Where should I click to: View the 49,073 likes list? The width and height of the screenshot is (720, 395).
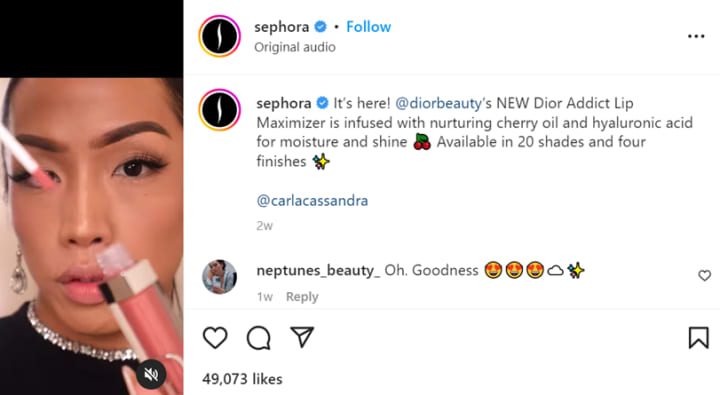[242, 379]
